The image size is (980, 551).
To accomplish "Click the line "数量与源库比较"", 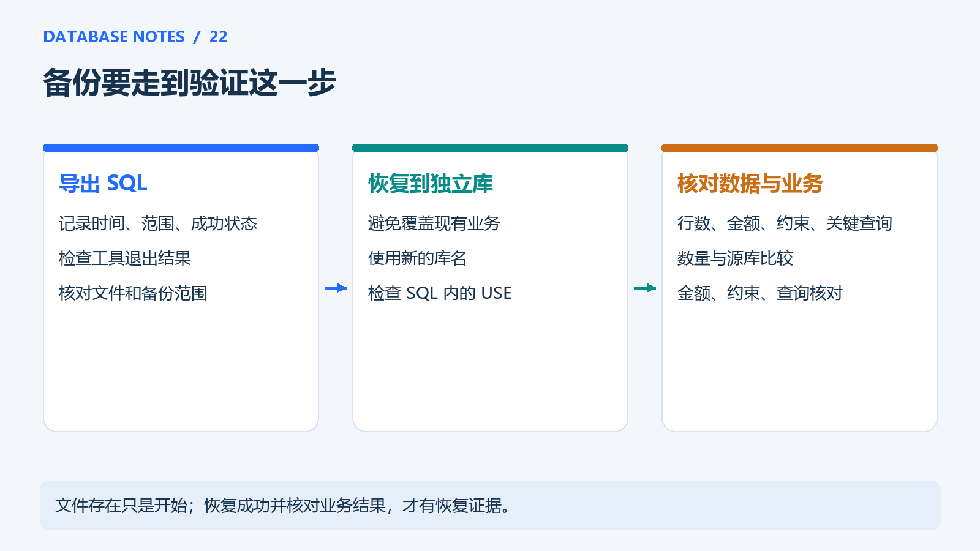I will point(735,258).
